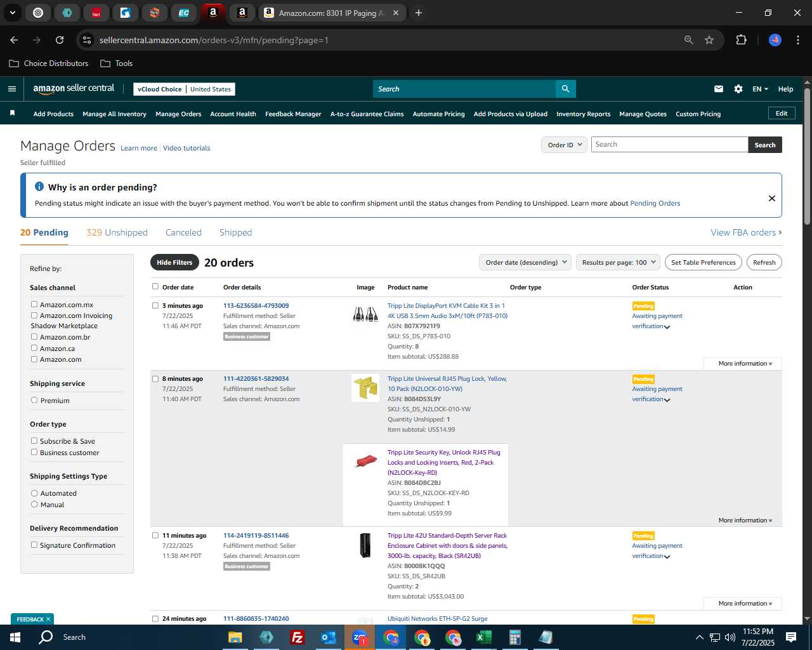Launch FileZilla from the taskbar

click(x=297, y=637)
